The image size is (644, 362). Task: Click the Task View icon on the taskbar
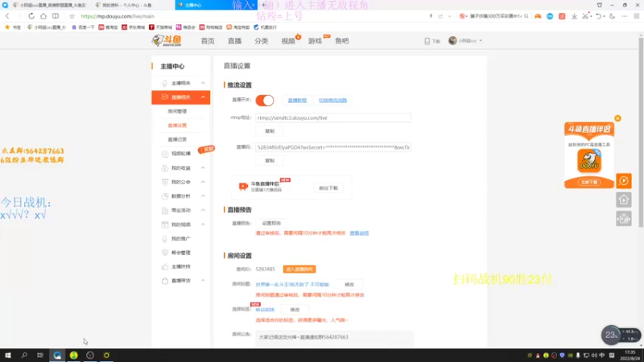pyautogui.click(x=39, y=355)
